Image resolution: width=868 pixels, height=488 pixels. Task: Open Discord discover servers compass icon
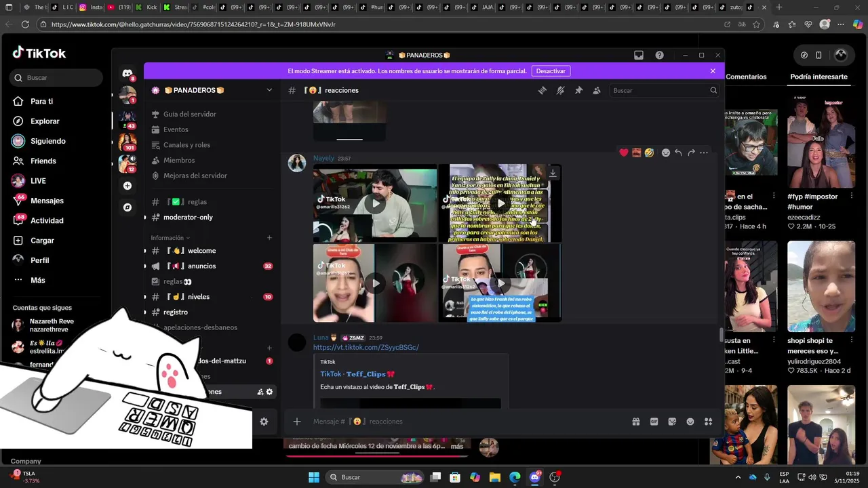point(127,207)
